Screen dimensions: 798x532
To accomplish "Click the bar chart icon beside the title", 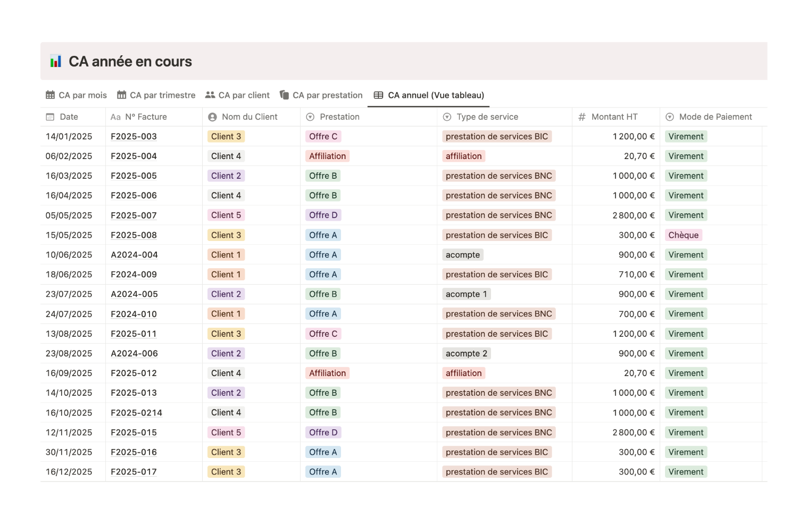I will click(56, 61).
